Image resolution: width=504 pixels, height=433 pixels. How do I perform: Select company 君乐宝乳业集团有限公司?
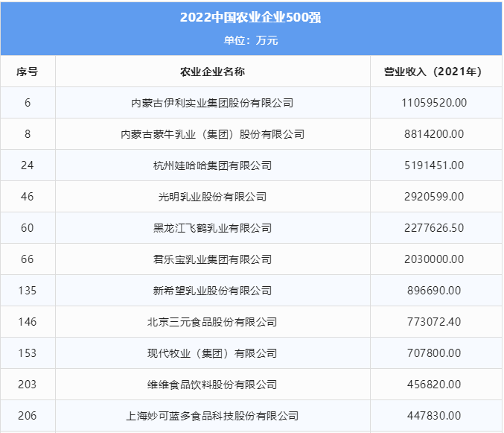click(x=212, y=259)
